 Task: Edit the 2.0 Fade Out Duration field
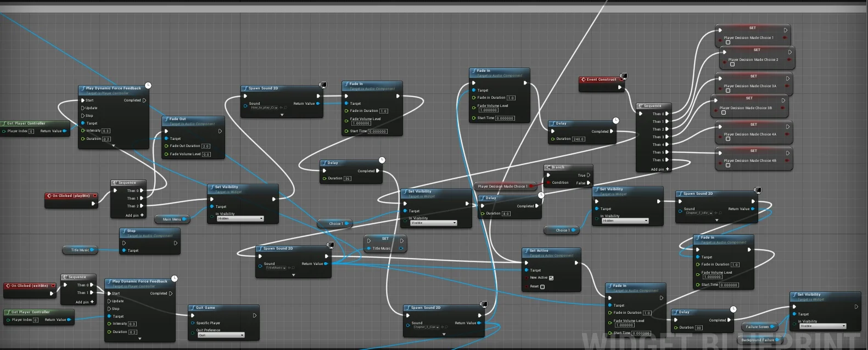click(206, 146)
